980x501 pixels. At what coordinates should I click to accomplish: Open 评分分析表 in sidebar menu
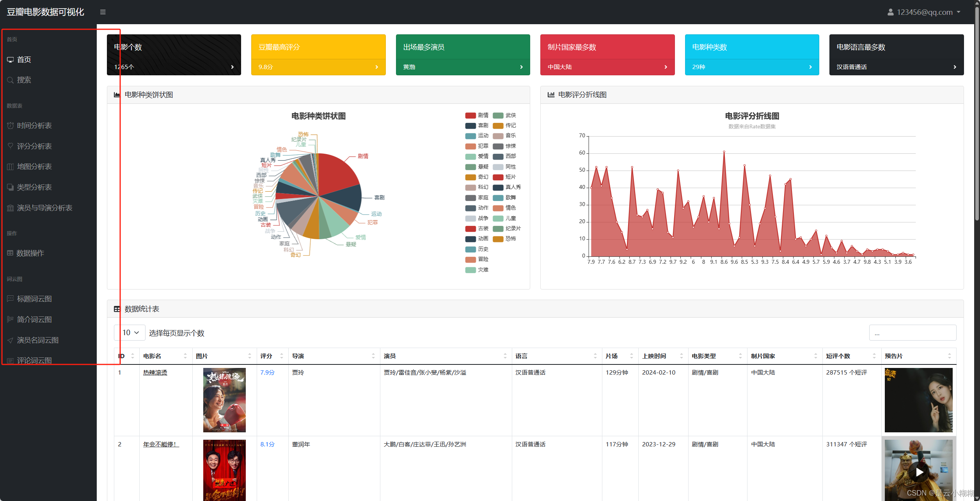coord(34,146)
